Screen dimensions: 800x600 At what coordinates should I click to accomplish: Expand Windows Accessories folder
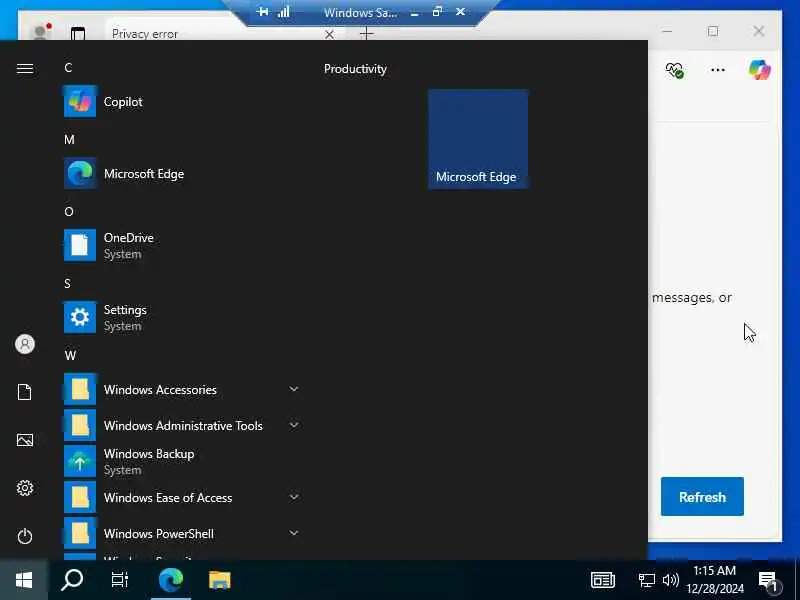click(x=182, y=389)
